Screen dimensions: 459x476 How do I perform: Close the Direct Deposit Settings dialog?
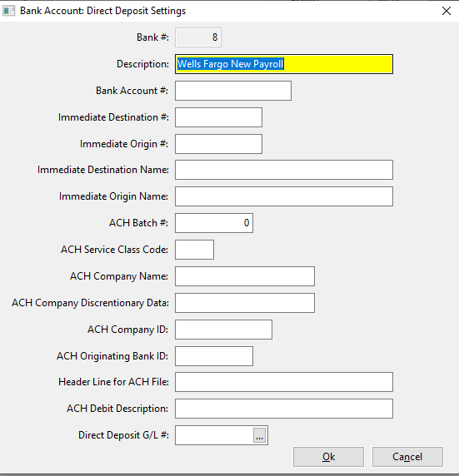(x=447, y=11)
